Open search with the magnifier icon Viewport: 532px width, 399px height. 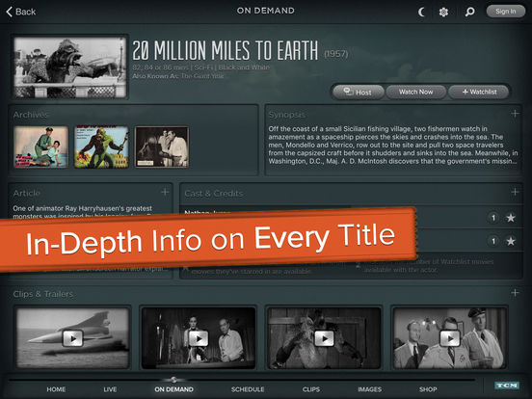click(469, 13)
